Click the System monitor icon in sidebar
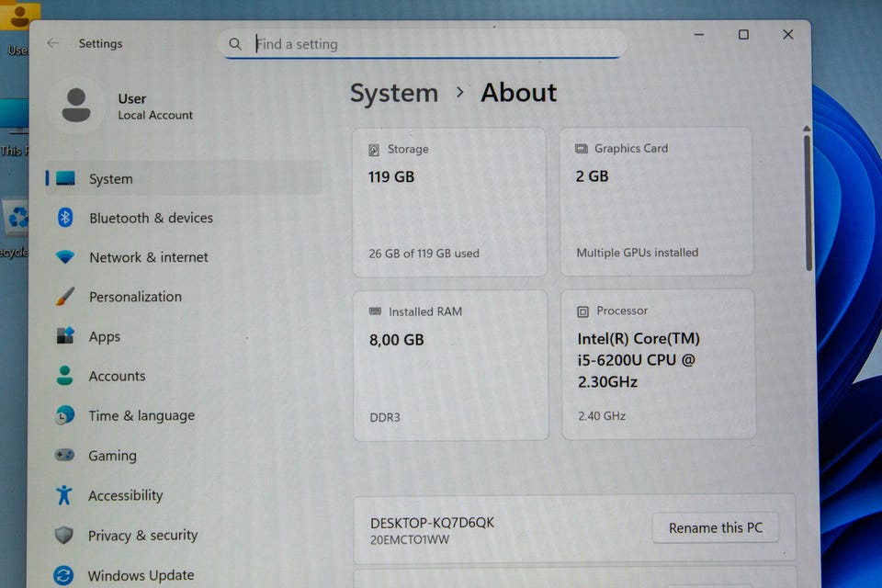The height and width of the screenshot is (588, 882). [65, 178]
